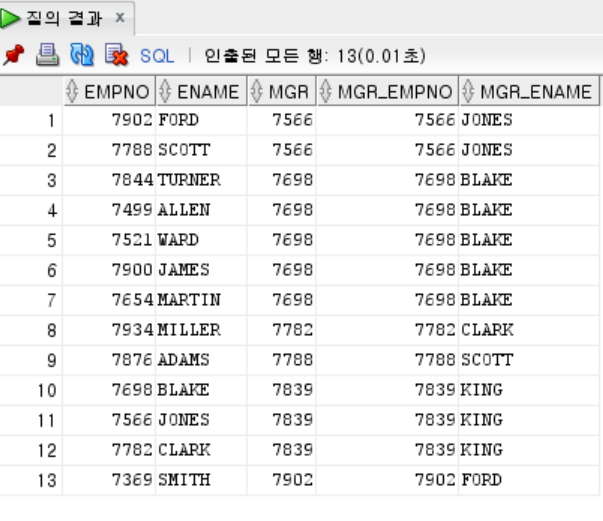Click the sort arrows icon beside MGR_EMPNO
Viewport: 603px width, 521px height.
325,92
